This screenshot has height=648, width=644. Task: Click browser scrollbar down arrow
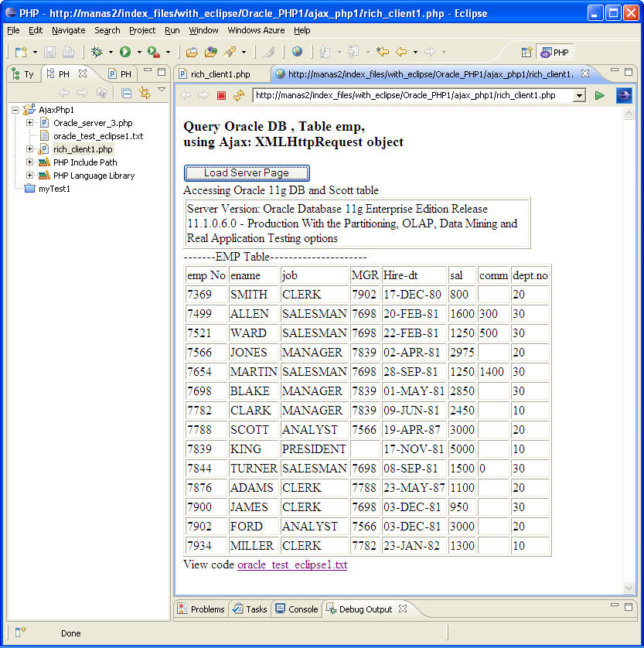(629, 587)
